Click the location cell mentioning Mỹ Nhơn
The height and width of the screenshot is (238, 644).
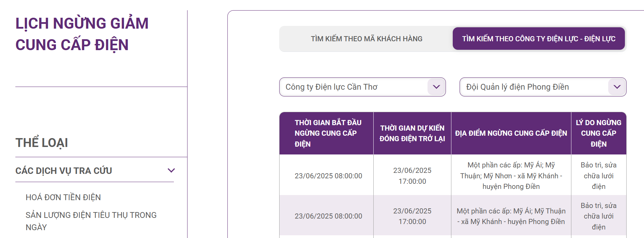click(511, 176)
